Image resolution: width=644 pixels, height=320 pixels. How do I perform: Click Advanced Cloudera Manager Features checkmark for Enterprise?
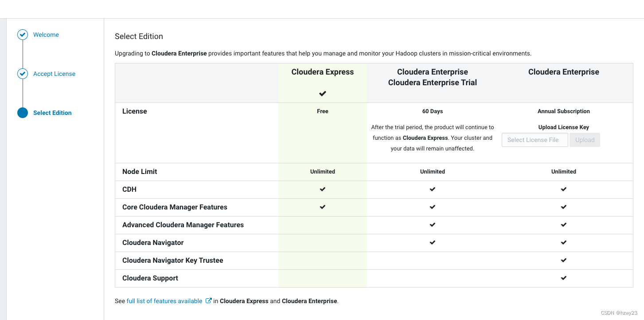tap(564, 225)
